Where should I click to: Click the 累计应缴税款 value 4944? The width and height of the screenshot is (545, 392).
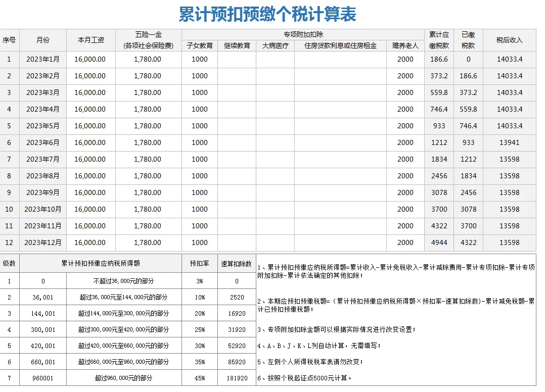coord(439,242)
